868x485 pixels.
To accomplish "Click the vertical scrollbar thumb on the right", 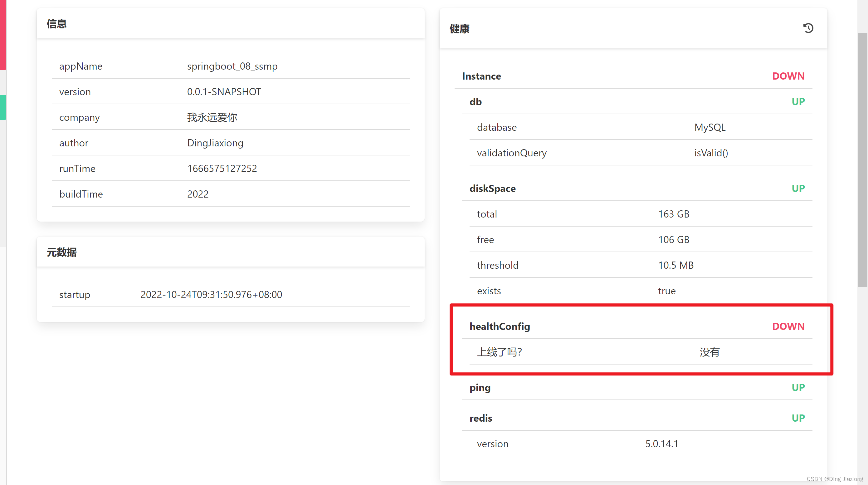I will tap(862, 160).
